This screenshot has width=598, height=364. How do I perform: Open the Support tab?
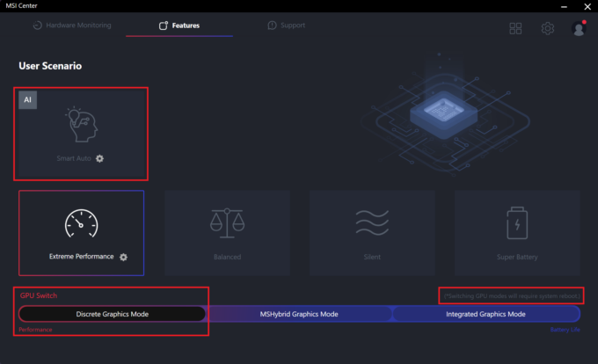pos(287,25)
